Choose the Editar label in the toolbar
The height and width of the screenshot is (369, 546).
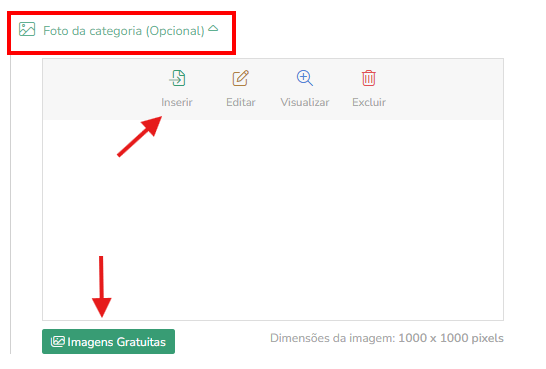point(241,102)
